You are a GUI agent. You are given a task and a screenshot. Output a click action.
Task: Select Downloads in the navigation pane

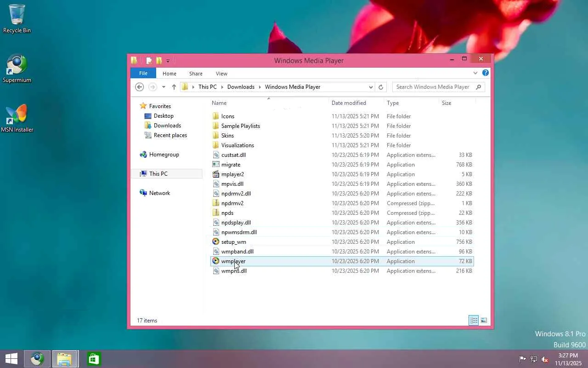point(167,126)
